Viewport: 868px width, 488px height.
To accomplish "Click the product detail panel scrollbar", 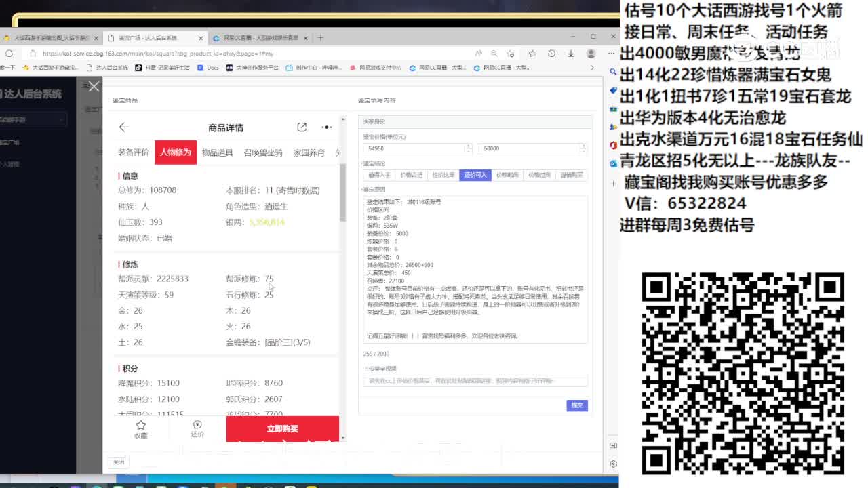I will 342,193.
